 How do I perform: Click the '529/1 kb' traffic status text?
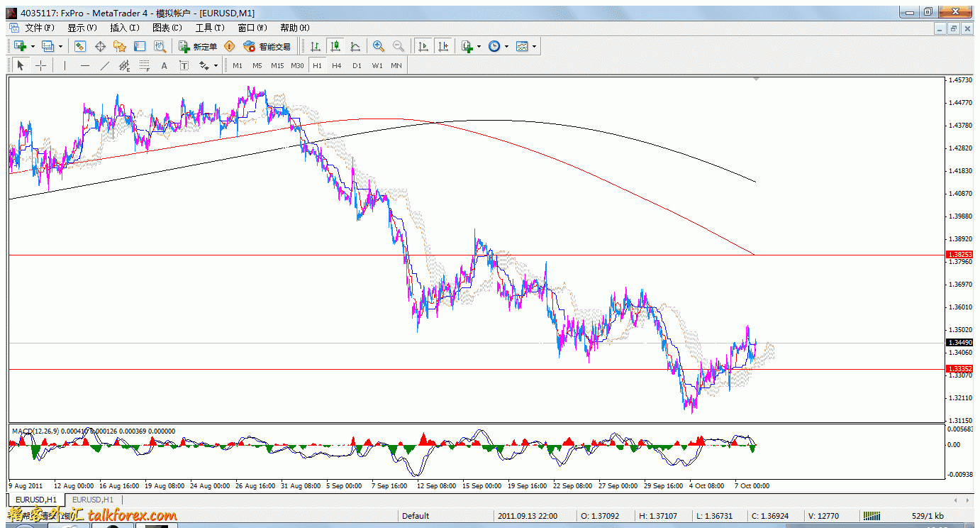pos(928,516)
